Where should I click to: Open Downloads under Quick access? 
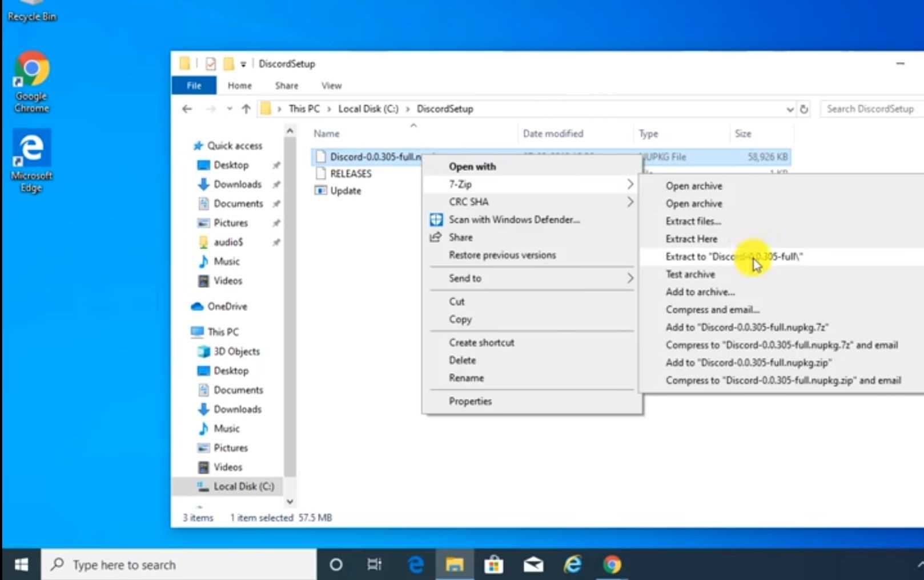[x=237, y=184]
